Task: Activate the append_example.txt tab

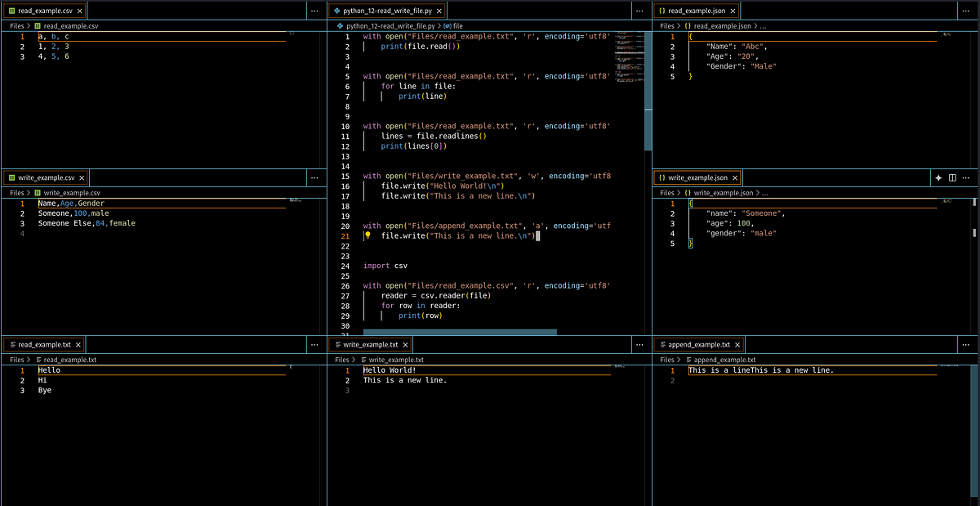Action: [x=701, y=345]
